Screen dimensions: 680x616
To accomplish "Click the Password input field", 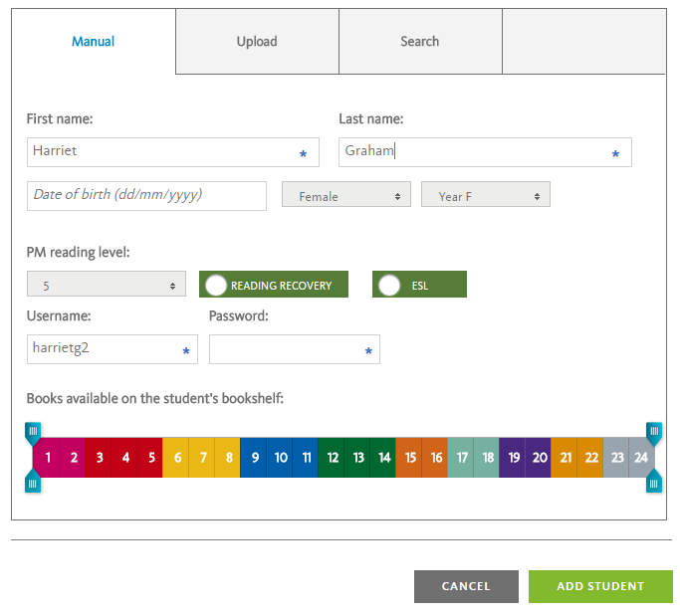I will 295,349.
